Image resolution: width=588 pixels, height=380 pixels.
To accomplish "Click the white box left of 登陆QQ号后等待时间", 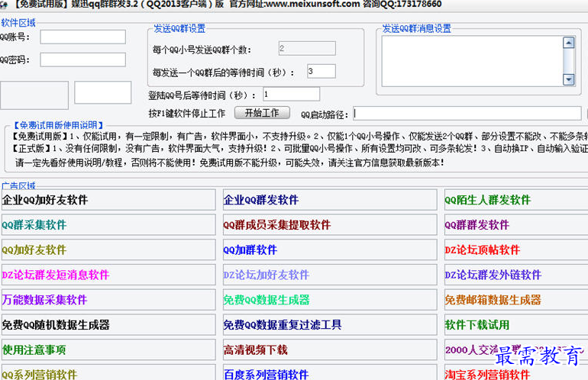I will click(x=103, y=92).
